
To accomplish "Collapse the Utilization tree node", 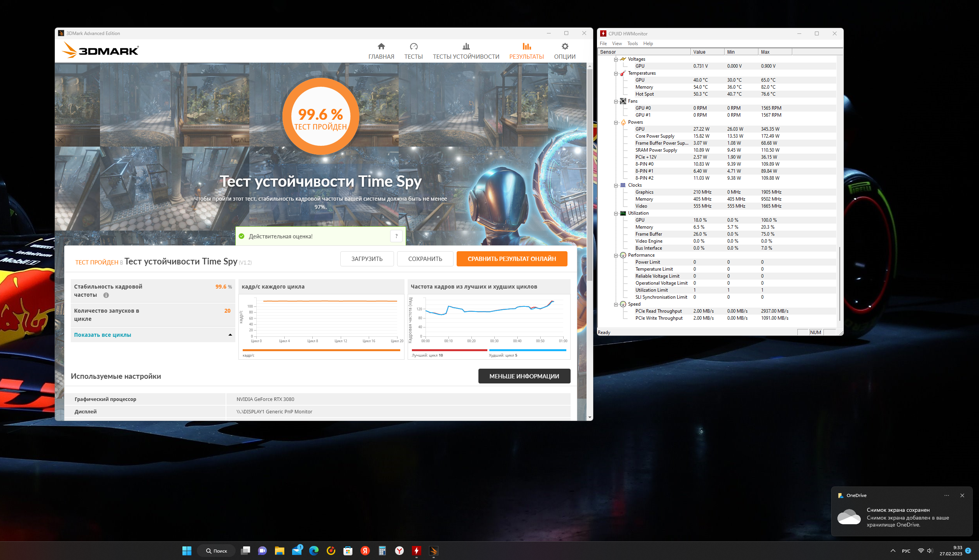I will point(616,213).
